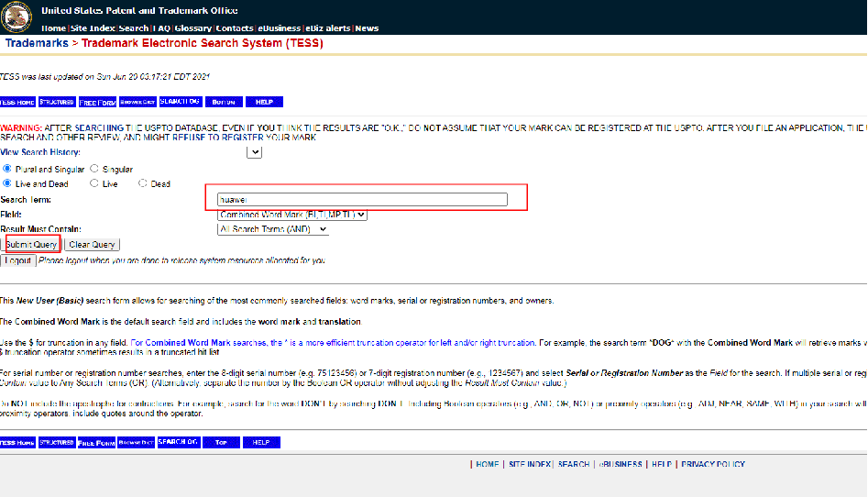Jump to Bottom via blue button

(224, 102)
